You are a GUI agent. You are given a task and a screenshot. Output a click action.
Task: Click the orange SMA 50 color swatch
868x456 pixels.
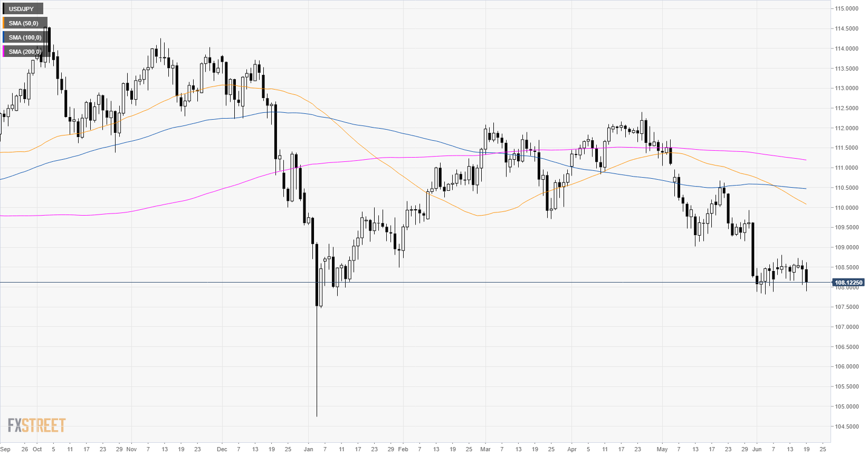pos(4,23)
